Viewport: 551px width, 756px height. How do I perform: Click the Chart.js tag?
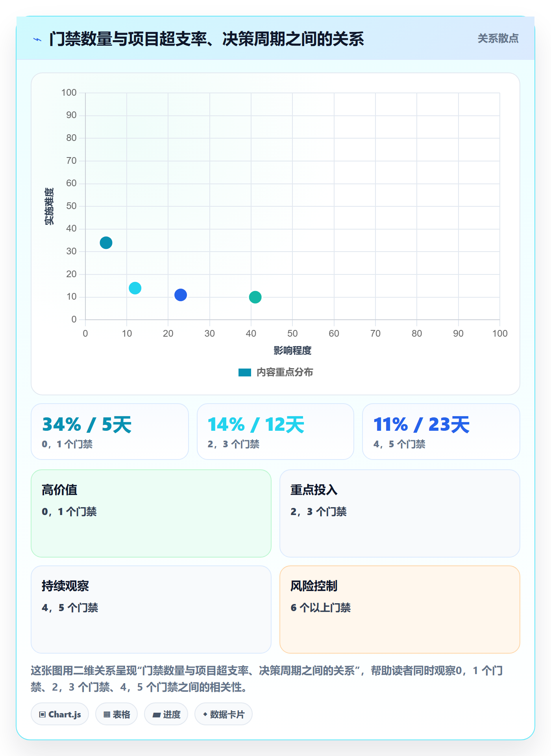coord(60,714)
